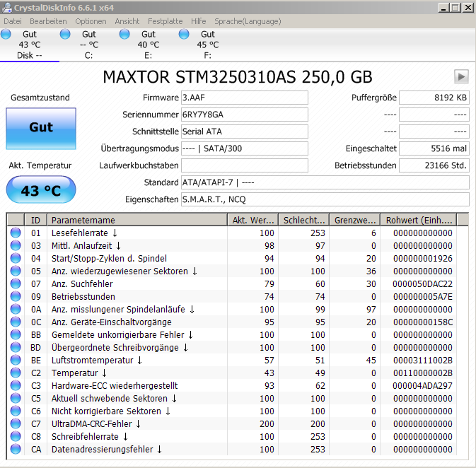Select the E: 40 °C drive tab
The image size is (476, 468).
tap(148, 45)
